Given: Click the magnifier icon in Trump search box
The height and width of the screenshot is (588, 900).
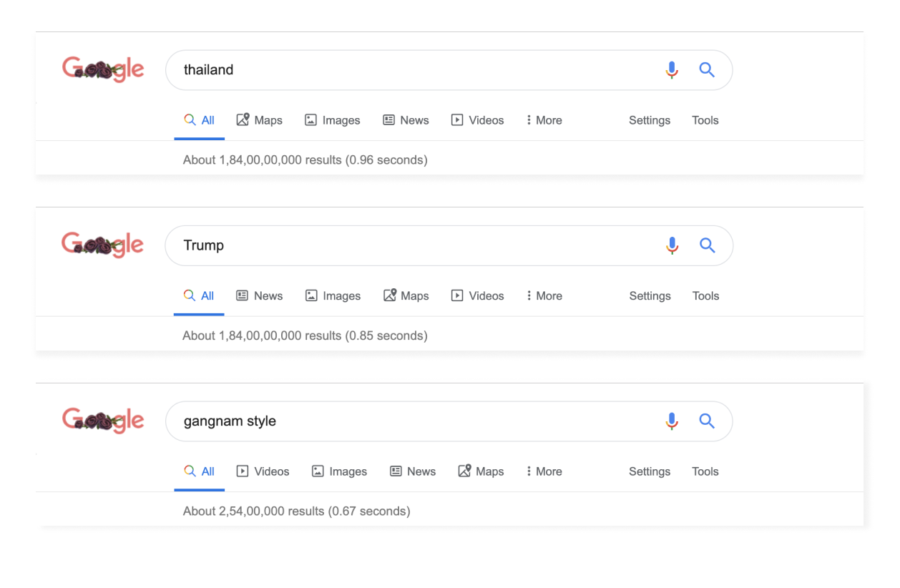Looking at the screenshot, I should click(x=707, y=245).
